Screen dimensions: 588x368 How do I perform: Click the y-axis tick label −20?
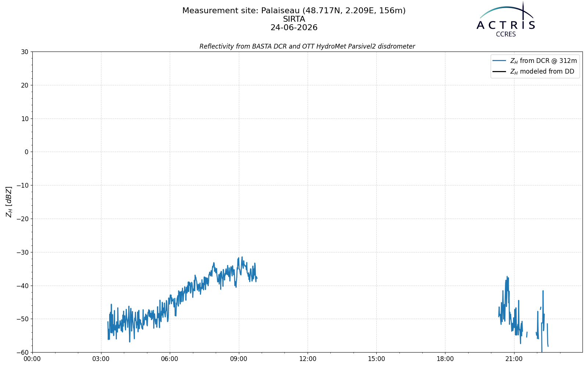[x=22, y=219]
